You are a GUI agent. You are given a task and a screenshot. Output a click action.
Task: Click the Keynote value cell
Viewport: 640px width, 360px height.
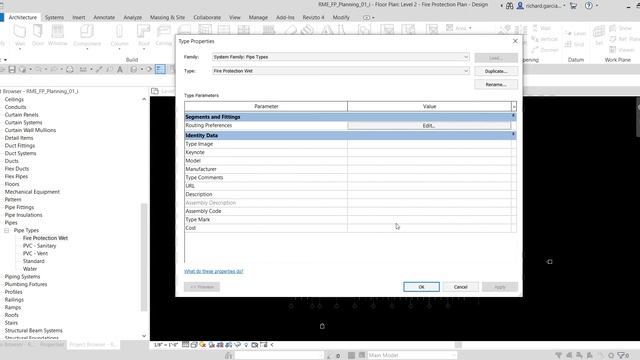(x=429, y=152)
